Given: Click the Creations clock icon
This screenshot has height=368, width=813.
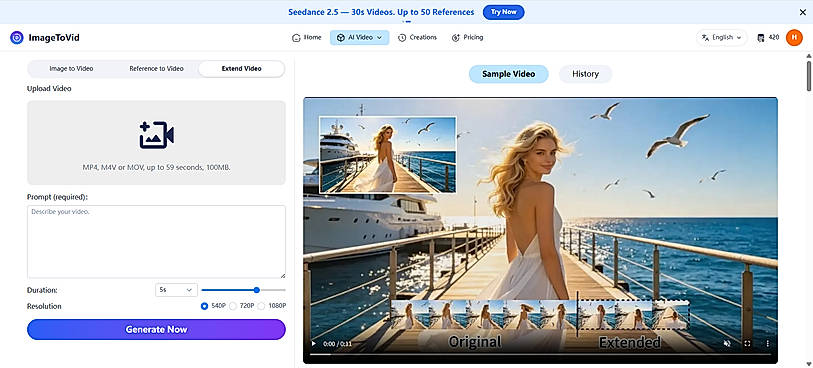Looking at the screenshot, I should [x=402, y=38].
